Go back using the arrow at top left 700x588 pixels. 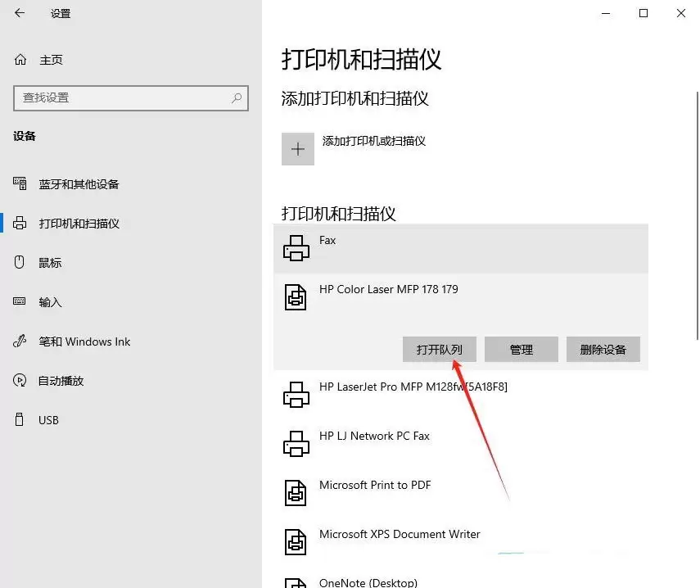[20, 13]
